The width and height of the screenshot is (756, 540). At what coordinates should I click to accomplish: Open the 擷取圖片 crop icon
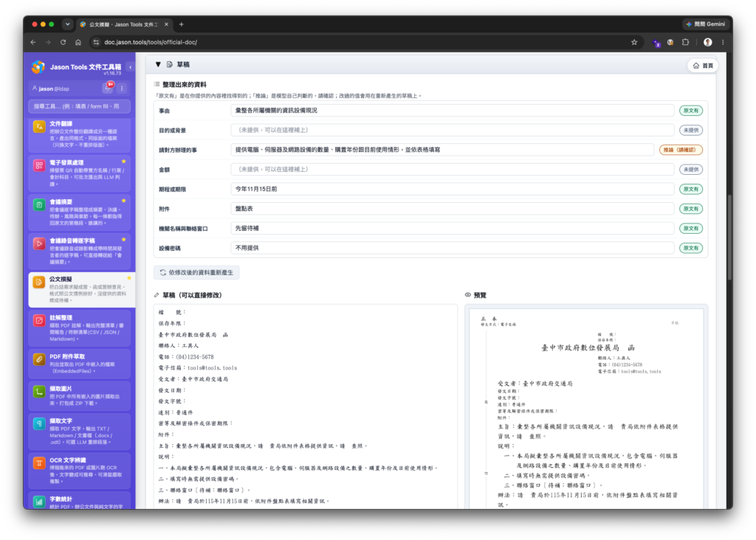pyautogui.click(x=39, y=392)
